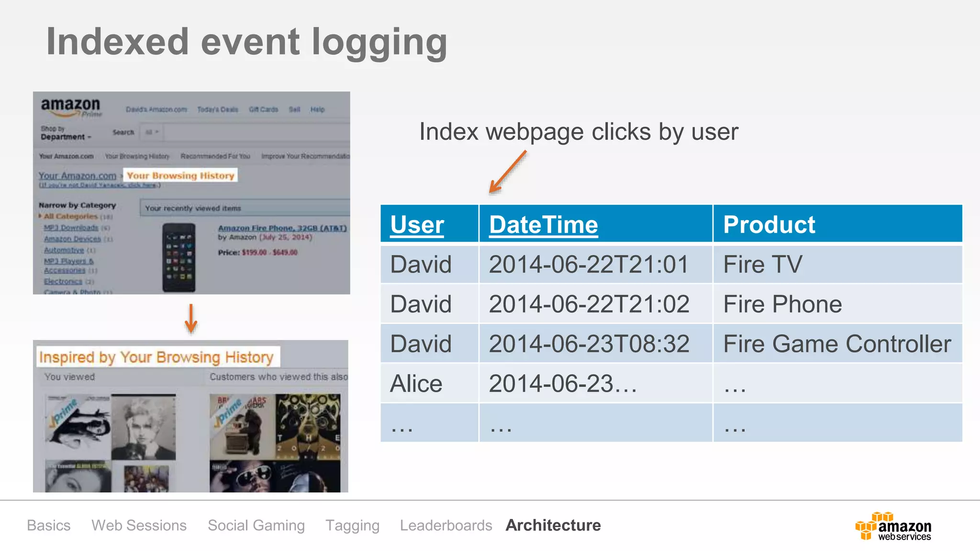Click the Your Browsing History highlighted heading

(x=180, y=176)
